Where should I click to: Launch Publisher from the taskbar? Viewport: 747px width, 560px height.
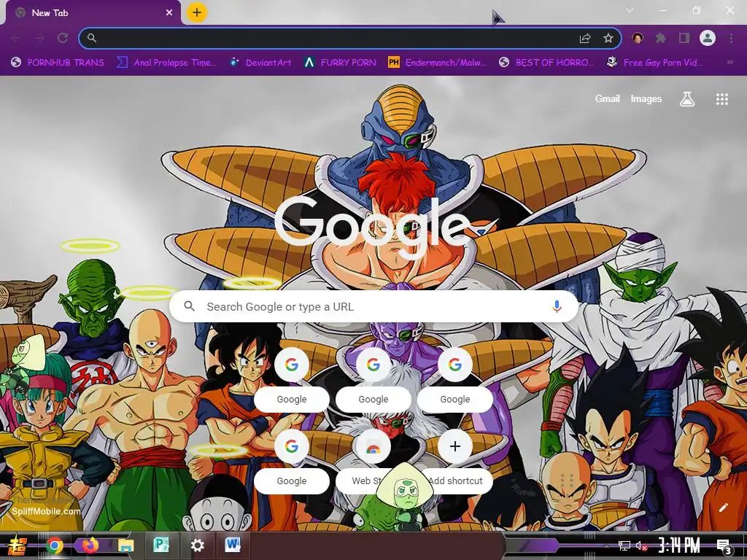click(x=161, y=545)
